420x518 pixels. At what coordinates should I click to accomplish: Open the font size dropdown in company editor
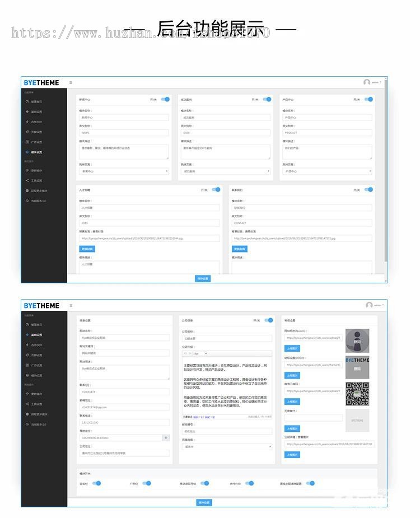coord(200,353)
